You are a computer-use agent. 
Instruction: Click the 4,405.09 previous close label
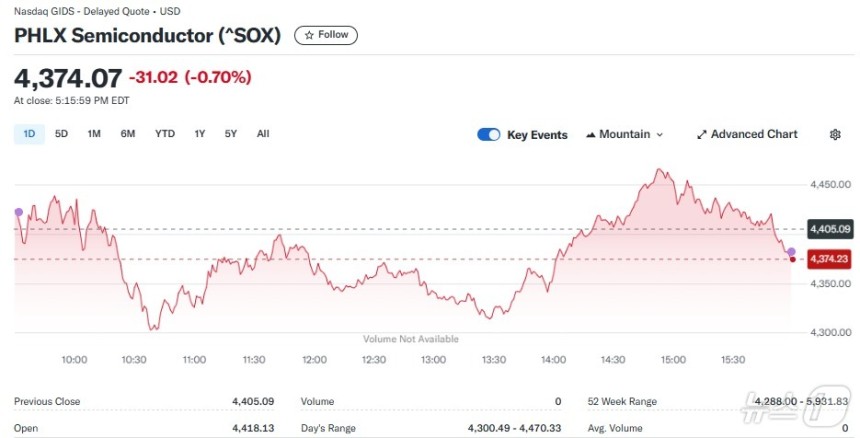(x=830, y=229)
